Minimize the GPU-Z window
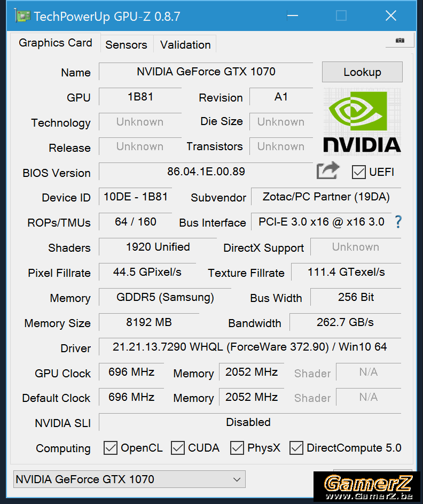This screenshot has height=504, width=423. [292, 16]
